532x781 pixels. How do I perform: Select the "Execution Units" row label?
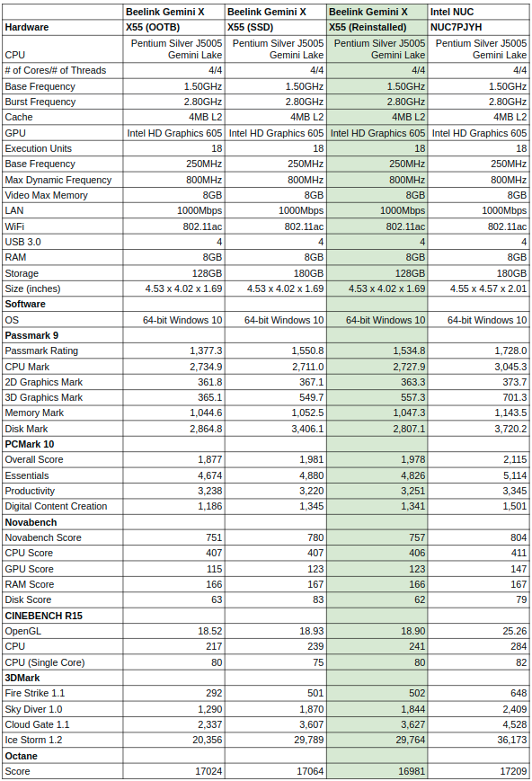coord(39,148)
